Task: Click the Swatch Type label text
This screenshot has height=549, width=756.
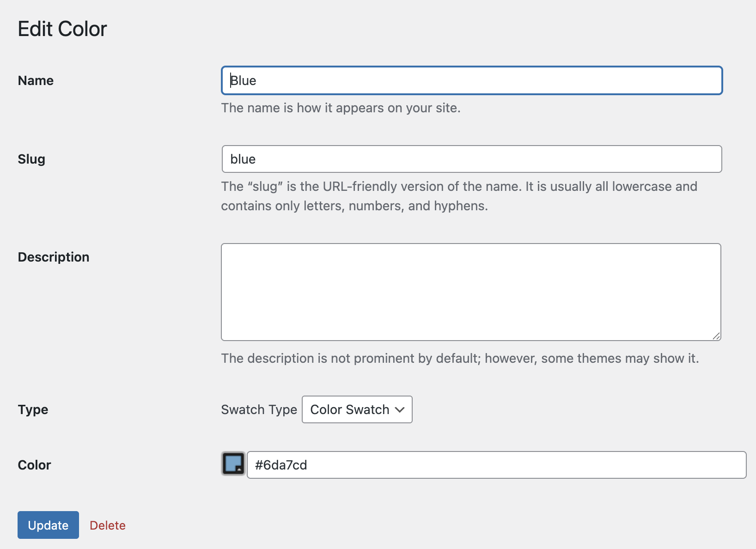Action: pos(259,409)
